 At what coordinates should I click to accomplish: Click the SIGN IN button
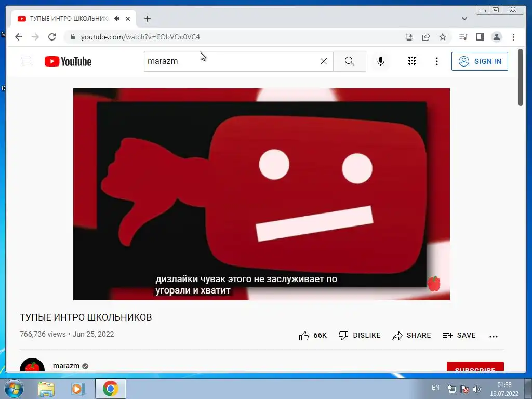(x=480, y=61)
